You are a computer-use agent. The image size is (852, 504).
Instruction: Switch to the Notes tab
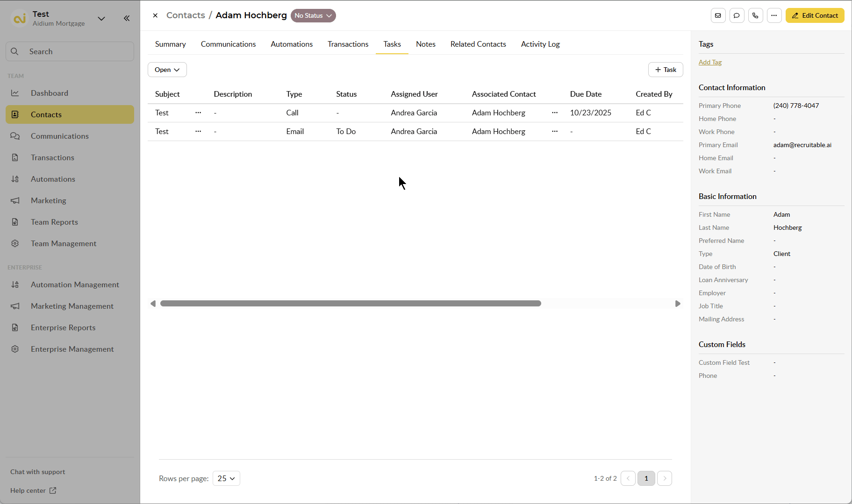click(425, 44)
